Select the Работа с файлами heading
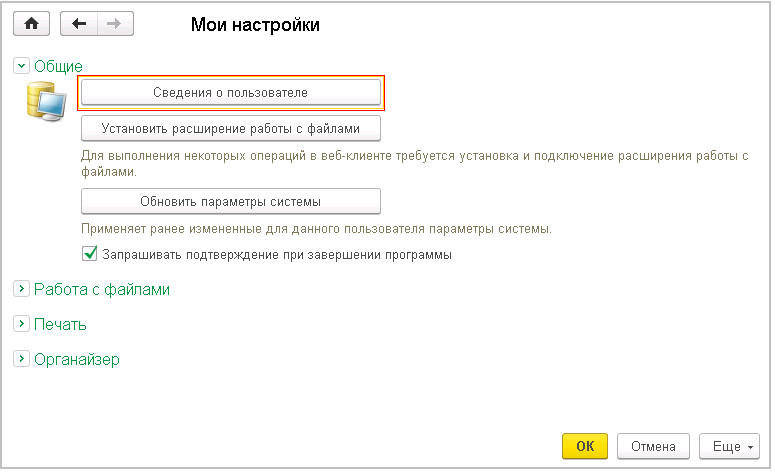Screen dimensions: 775x473 coord(101,289)
